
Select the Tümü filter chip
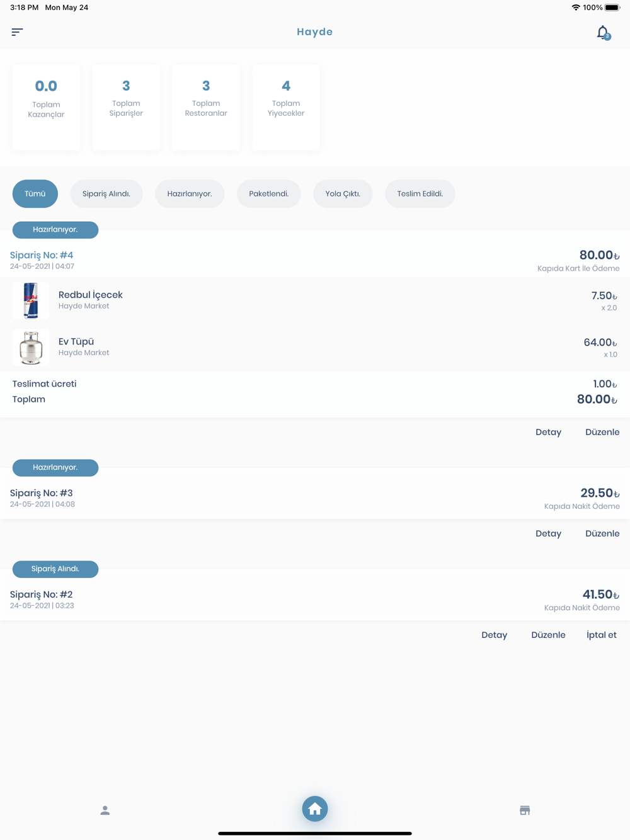click(35, 194)
